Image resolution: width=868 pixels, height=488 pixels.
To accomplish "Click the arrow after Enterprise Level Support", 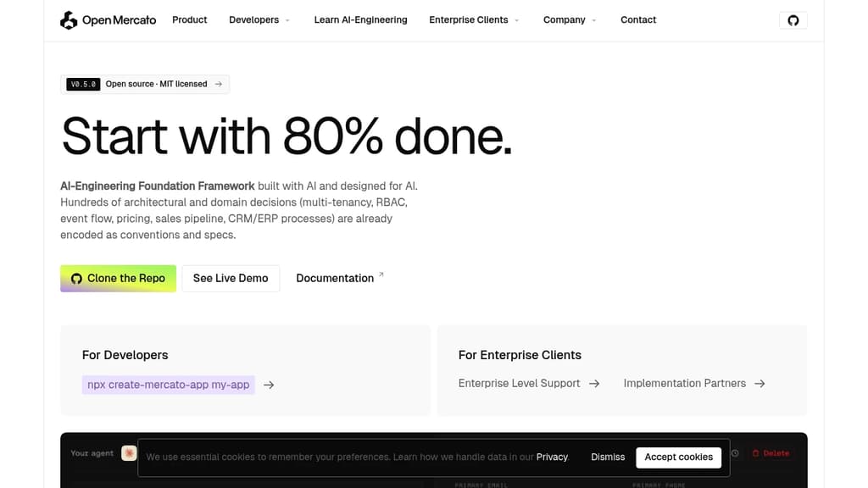I will tap(594, 384).
